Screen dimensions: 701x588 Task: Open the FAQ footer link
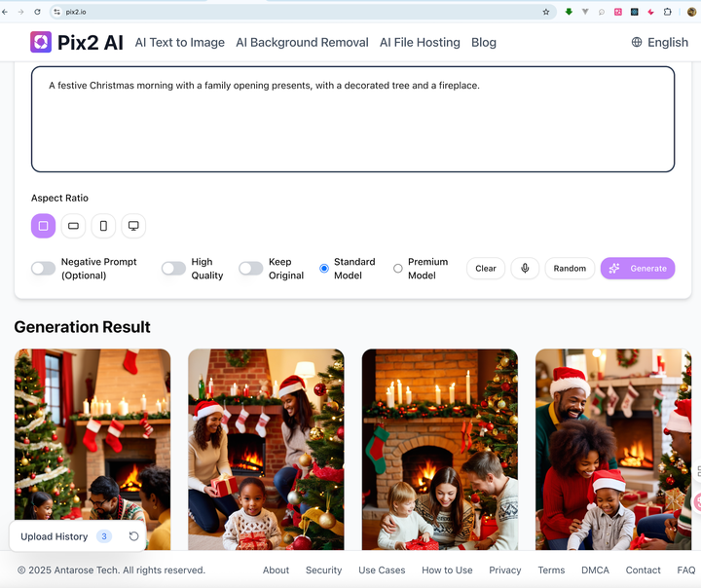pos(686,570)
